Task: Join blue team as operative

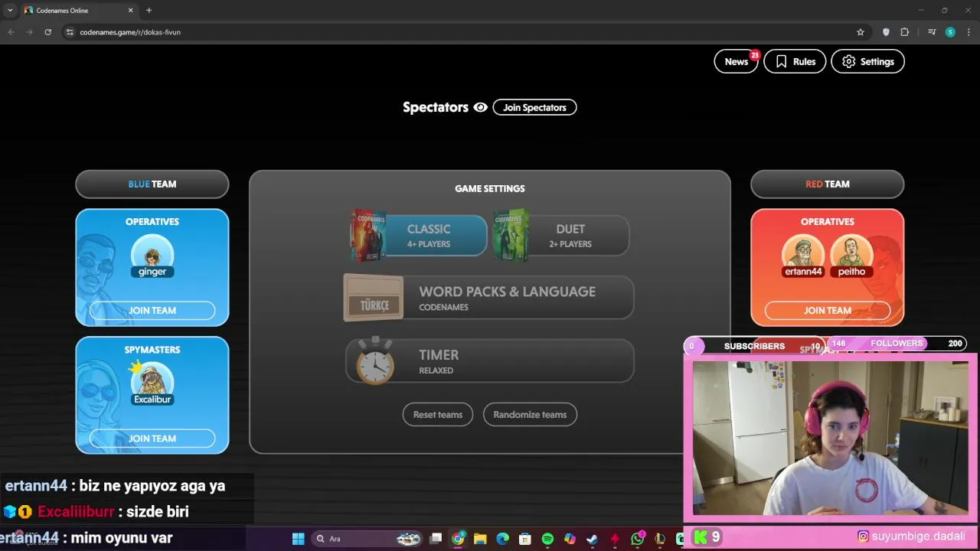Action: pos(152,311)
